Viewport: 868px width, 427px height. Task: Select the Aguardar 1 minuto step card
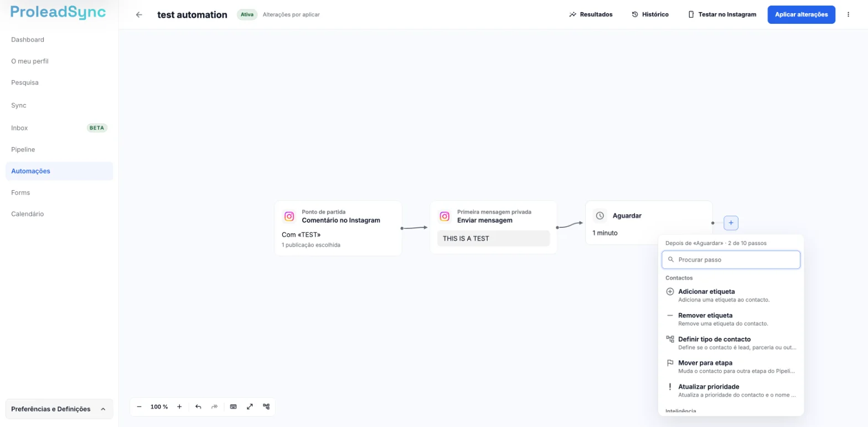(649, 223)
